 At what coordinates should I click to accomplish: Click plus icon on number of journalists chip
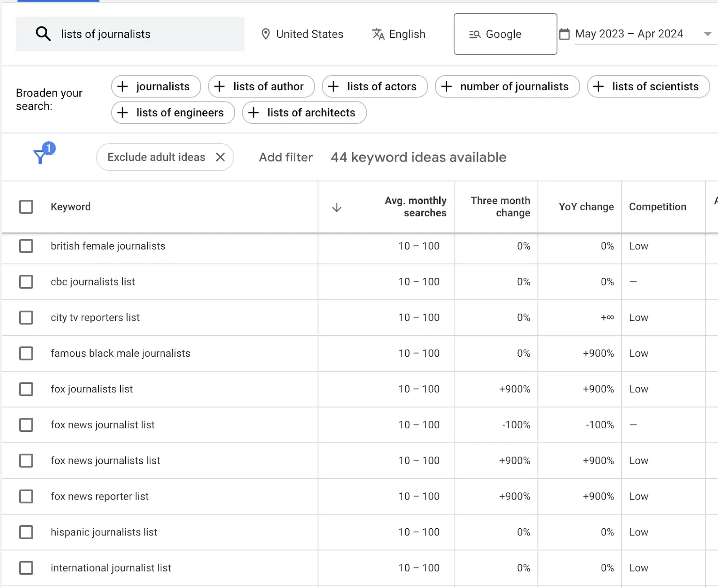click(447, 86)
